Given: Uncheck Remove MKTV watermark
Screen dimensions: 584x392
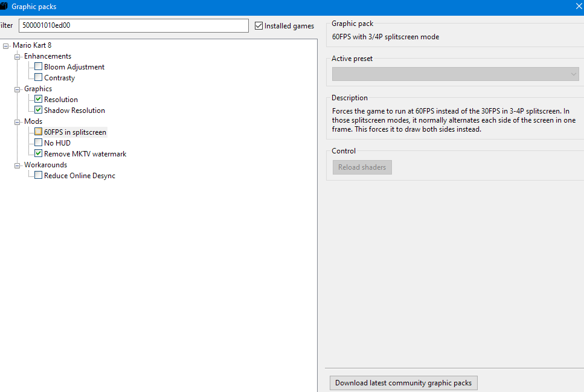Looking at the screenshot, I should 39,153.
